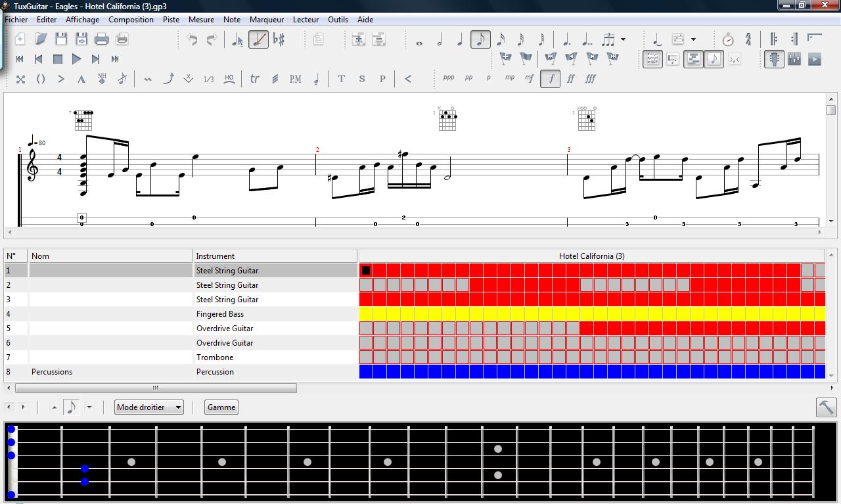Screen dimensions: 841x504
Task: Select the quarter note duration
Action: coord(460,39)
